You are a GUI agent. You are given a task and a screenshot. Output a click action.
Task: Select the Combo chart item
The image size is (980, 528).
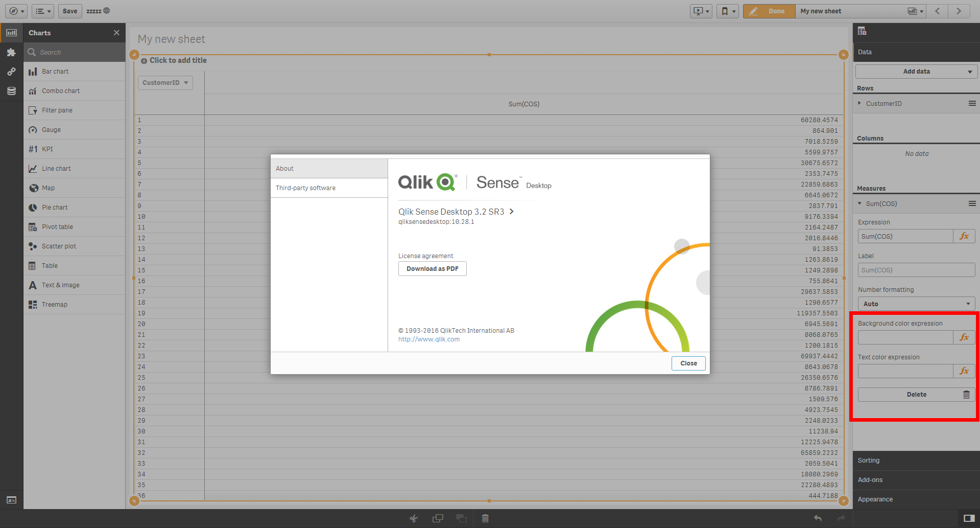(x=75, y=91)
